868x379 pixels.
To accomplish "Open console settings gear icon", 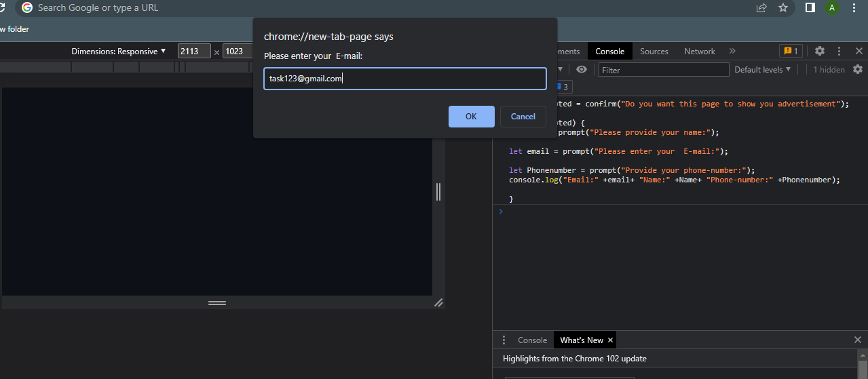I will [x=858, y=70].
